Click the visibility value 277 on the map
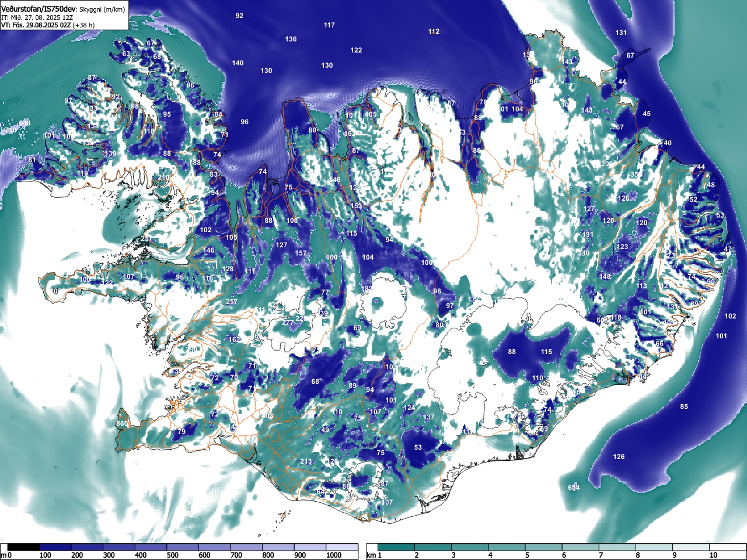 coord(288,323)
